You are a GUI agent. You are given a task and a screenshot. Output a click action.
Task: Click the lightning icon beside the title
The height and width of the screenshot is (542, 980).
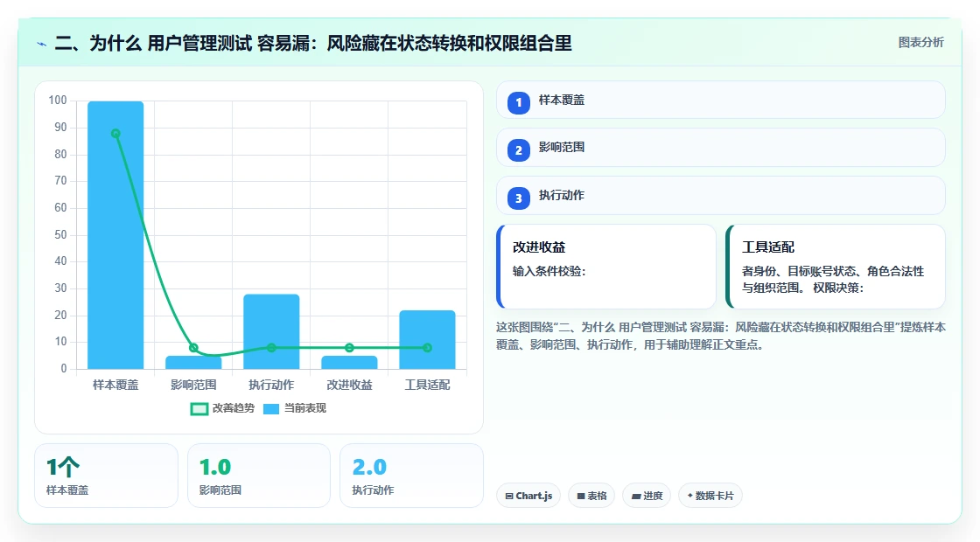point(42,44)
